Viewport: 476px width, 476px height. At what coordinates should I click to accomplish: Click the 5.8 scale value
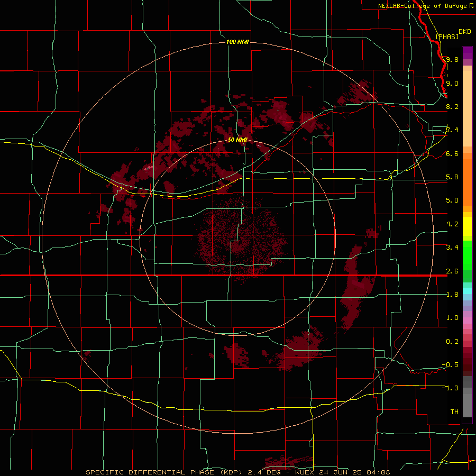click(x=452, y=177)
